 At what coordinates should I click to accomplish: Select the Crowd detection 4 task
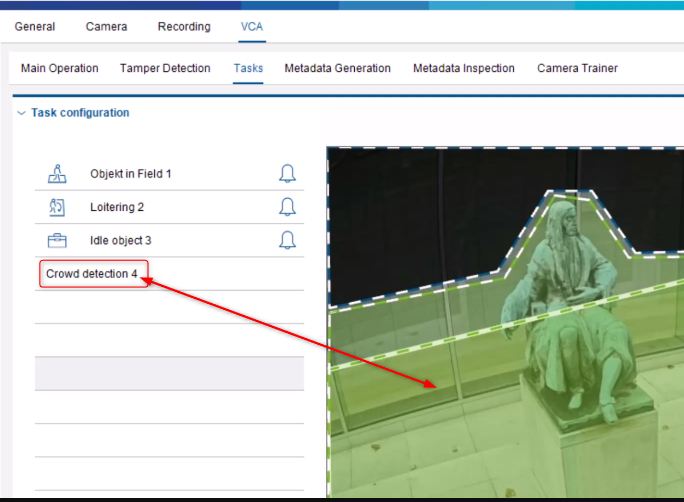[92, 274]
